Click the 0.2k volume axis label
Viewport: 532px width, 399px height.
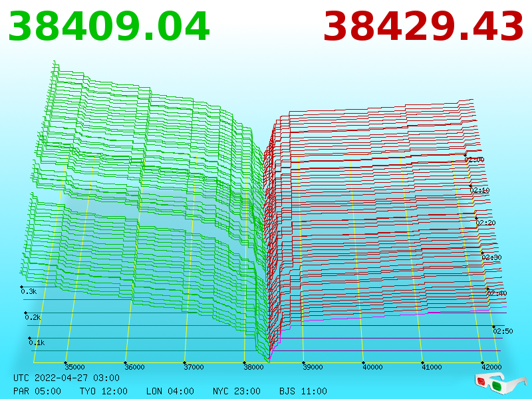coord(33,318)
